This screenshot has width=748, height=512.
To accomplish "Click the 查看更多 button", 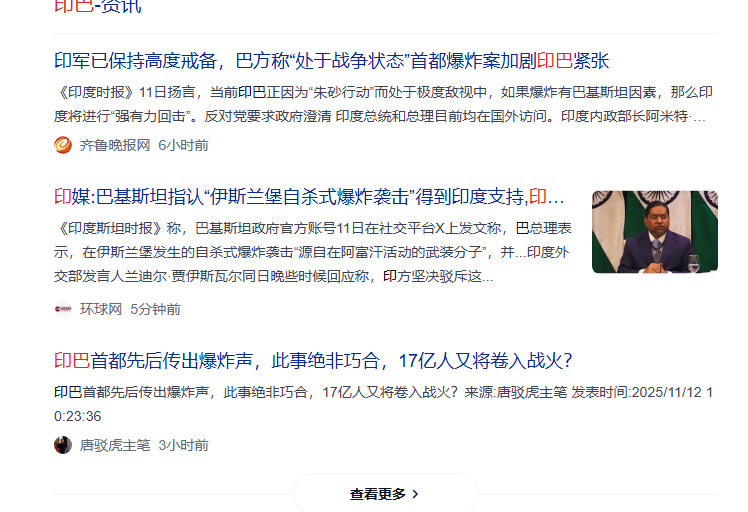I will click(x=385, y=493).
